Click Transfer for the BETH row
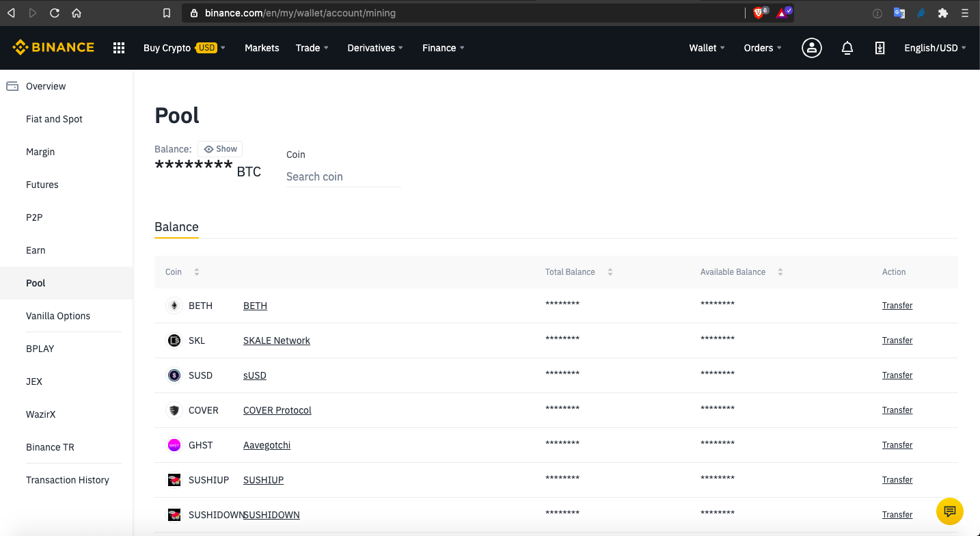 point(897,306)
